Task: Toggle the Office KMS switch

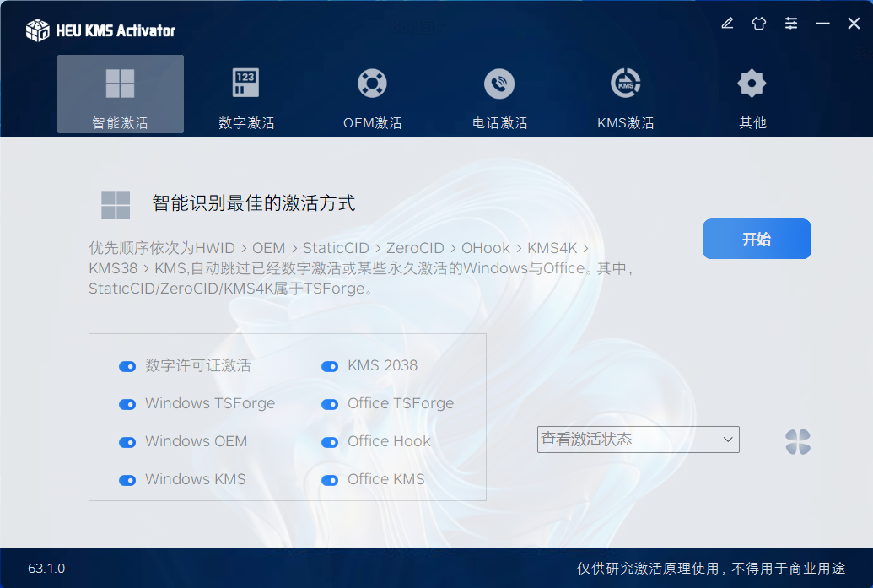Action: coord(330,480)
